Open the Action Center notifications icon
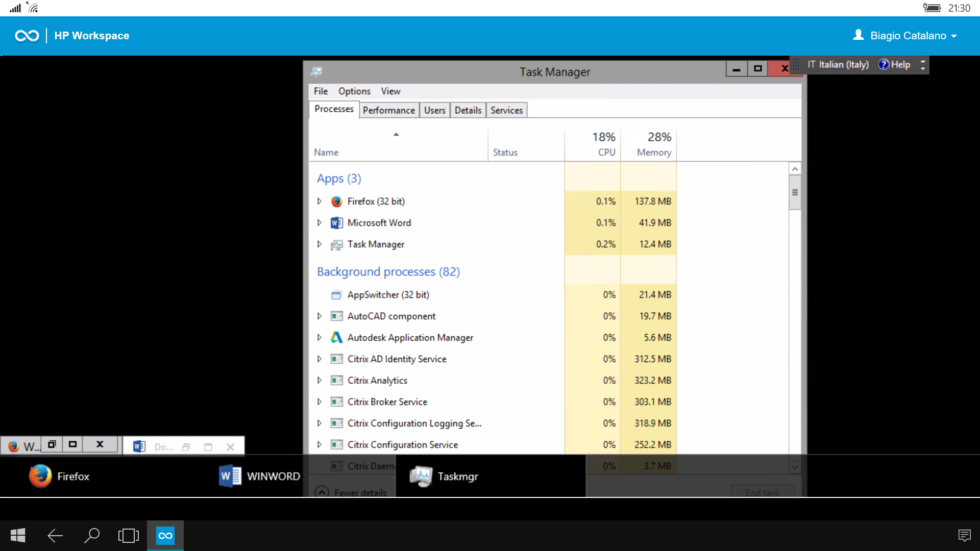 pyautogui.click(x=964, y=535)
